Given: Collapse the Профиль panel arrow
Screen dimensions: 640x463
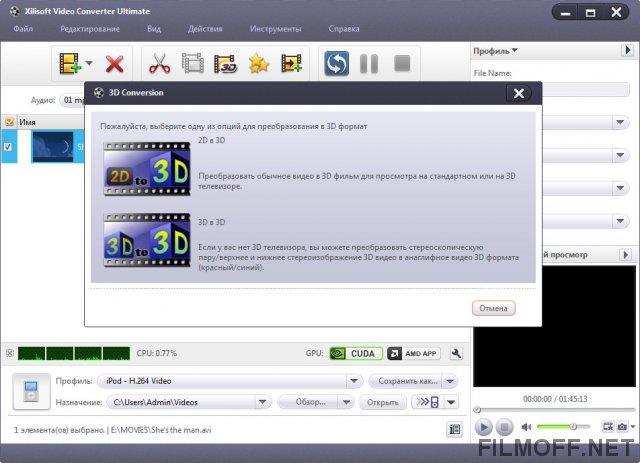Looking at the screenshot, I should click(627, 51).
